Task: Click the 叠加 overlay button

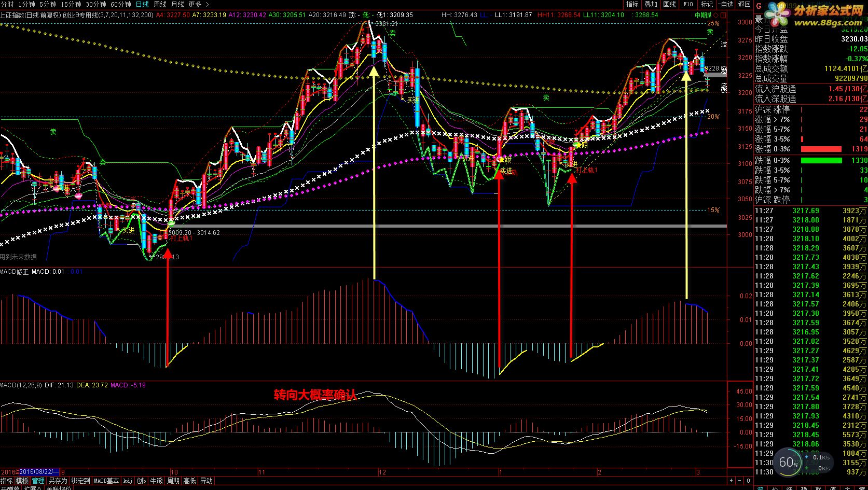Action: [651, 4]
